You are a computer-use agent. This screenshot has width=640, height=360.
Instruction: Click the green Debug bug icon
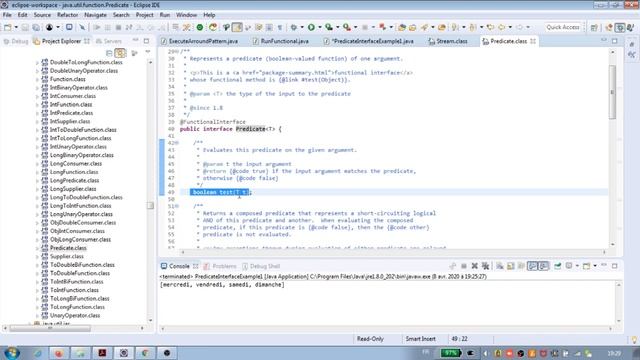click(293, 27)
